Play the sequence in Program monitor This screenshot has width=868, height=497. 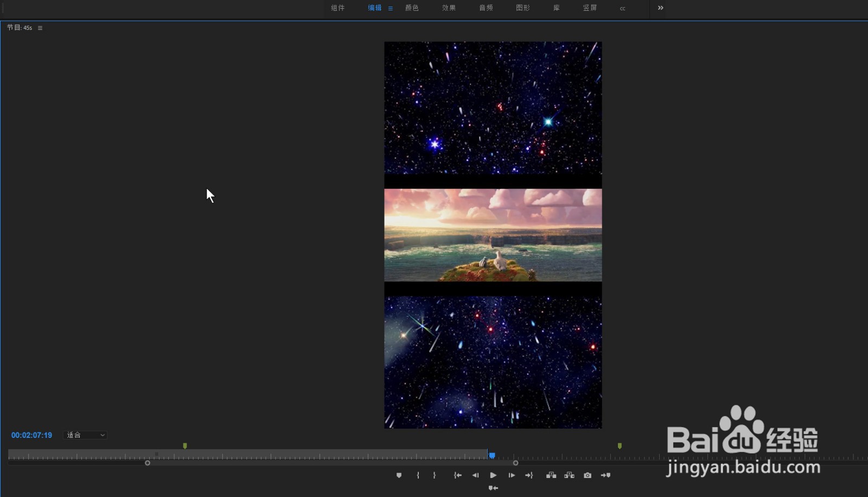493,475
